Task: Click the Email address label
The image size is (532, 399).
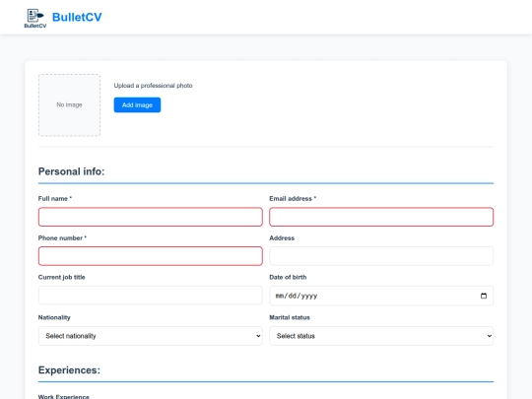Action: pos(293,198)
